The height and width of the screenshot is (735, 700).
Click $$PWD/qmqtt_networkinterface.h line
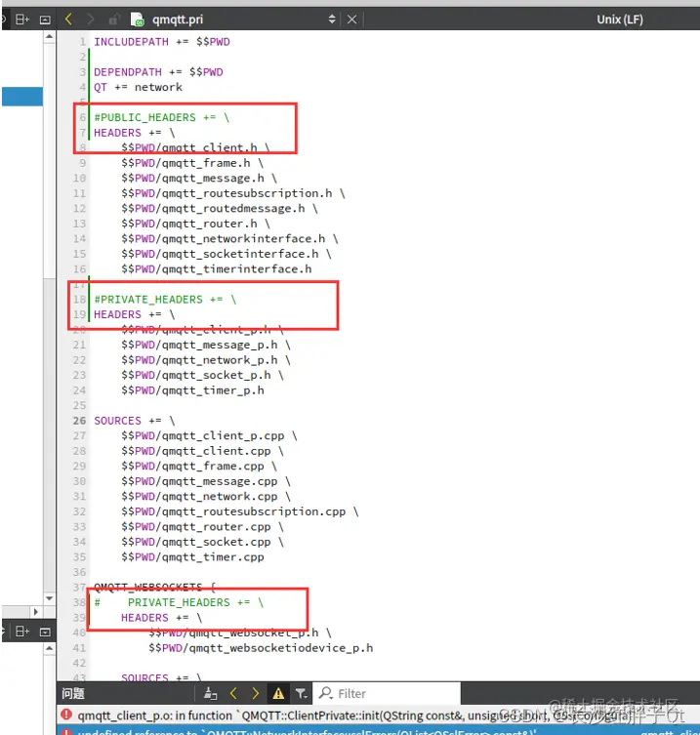click(x=229, y=238)
